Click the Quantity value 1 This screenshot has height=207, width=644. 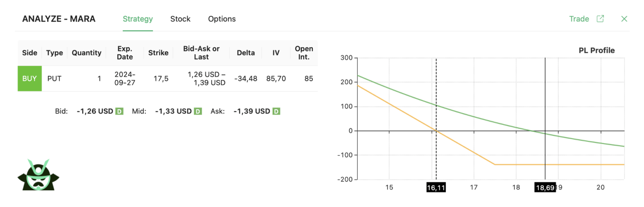coord(99,78)
